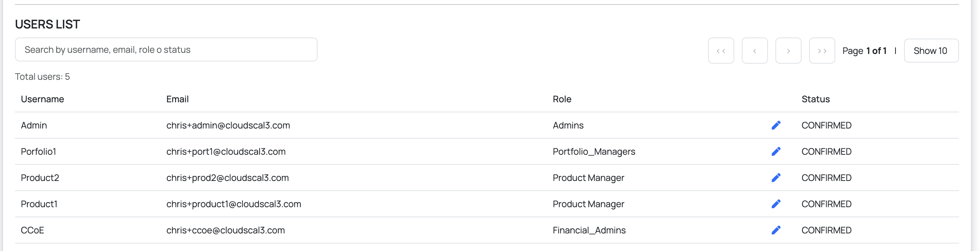
Task: Go to the previous page button
Action: pos(754,51)
